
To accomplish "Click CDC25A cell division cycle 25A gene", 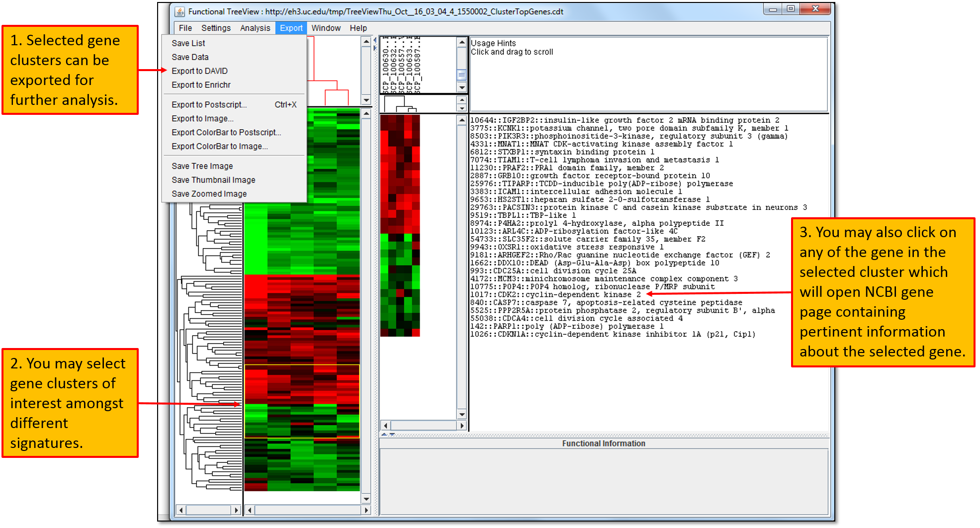I will 553,271.
